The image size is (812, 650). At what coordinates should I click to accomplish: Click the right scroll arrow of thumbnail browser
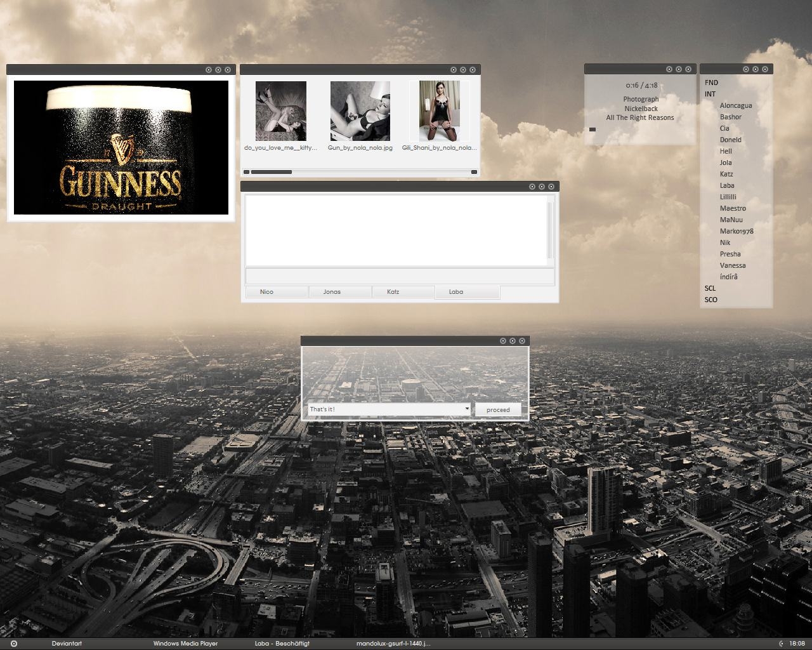click(x=474, y=172)
